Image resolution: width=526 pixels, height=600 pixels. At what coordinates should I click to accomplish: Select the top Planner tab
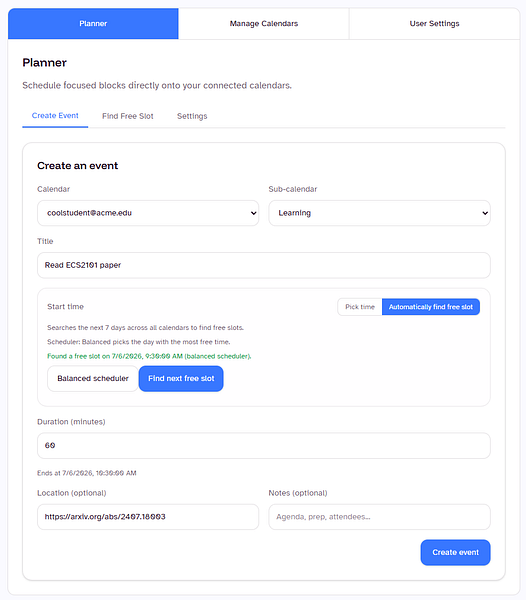[93, 24]
